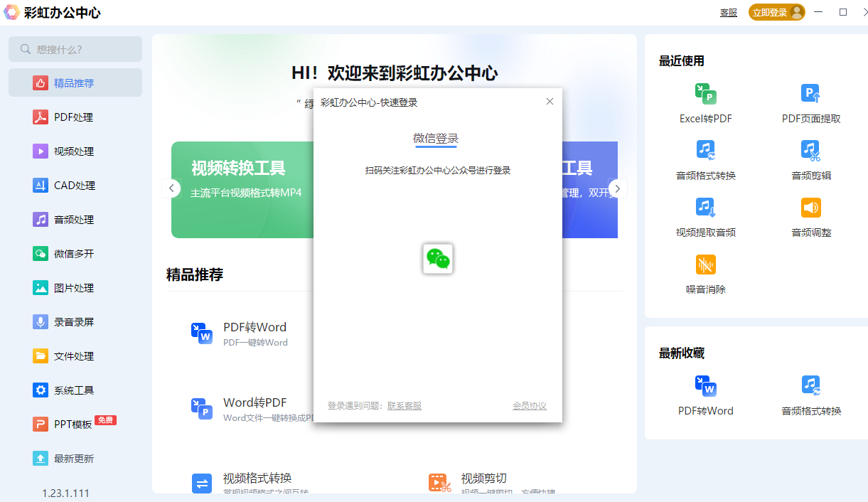The width and height of the screenshot is (868, 502).
Task: Click the search magnifier icon
Action: pos(26,49)
